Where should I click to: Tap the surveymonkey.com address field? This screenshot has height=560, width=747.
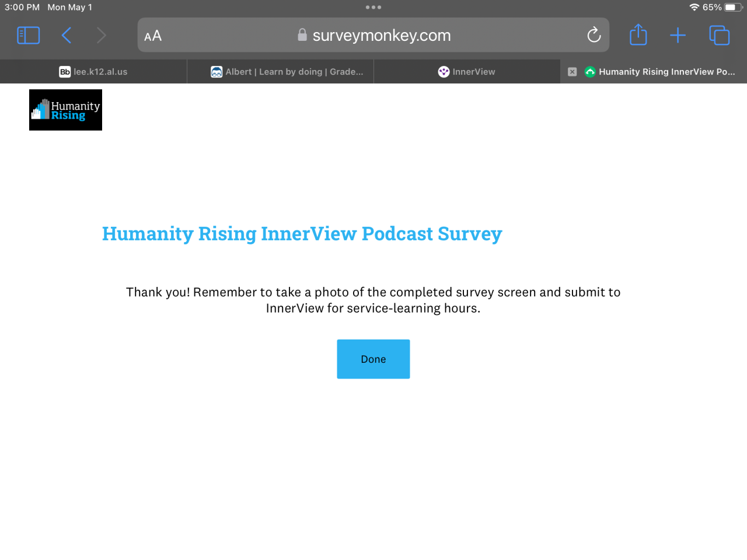click(373, 35)
